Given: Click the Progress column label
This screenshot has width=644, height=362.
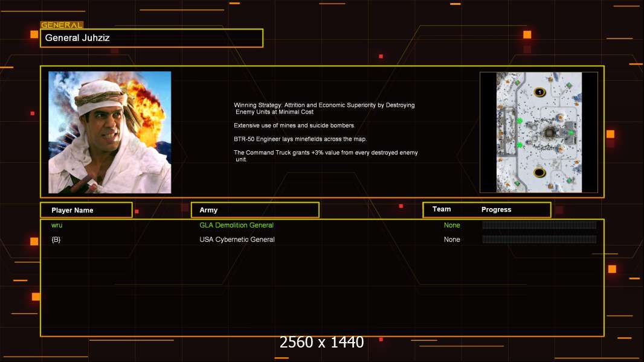Looking at the screenshot, I should coord(496,209).
